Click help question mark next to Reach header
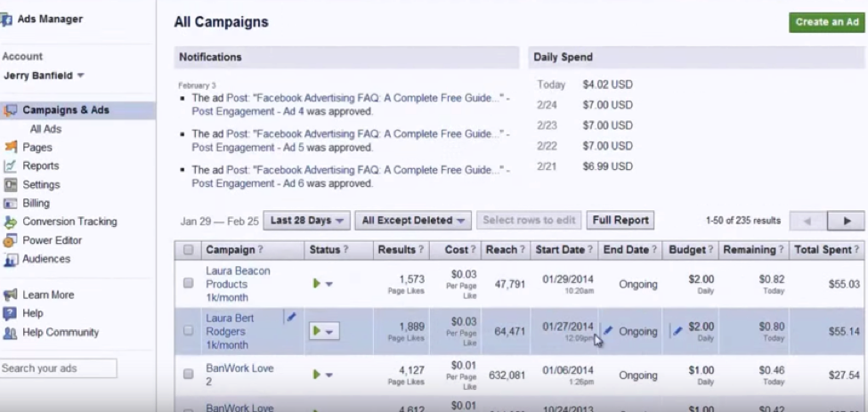 [522, 250]
